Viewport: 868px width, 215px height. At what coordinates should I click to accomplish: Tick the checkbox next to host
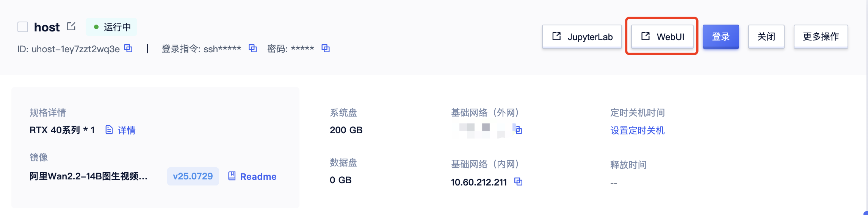tap(23, 27)
